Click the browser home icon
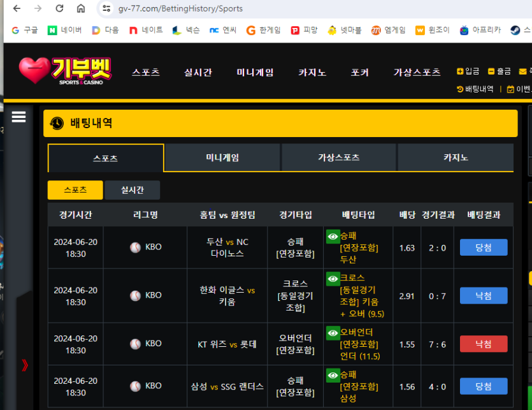Viewport: 532px width, 410px height. (81, 9)
